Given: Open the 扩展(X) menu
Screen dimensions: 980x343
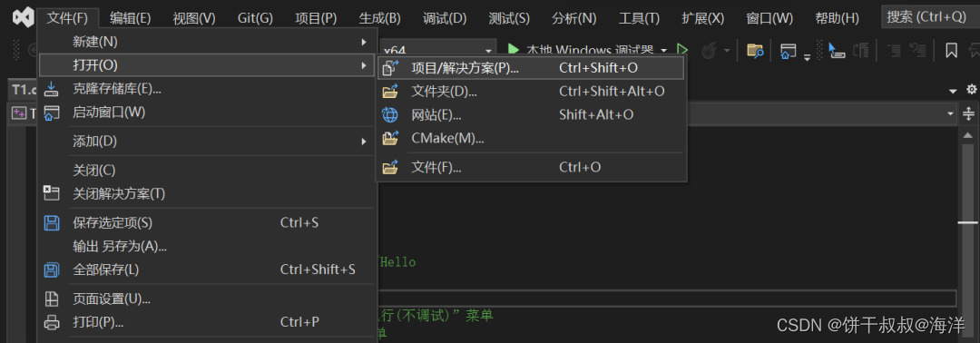Looking at the screenshot, I should 703,18.
